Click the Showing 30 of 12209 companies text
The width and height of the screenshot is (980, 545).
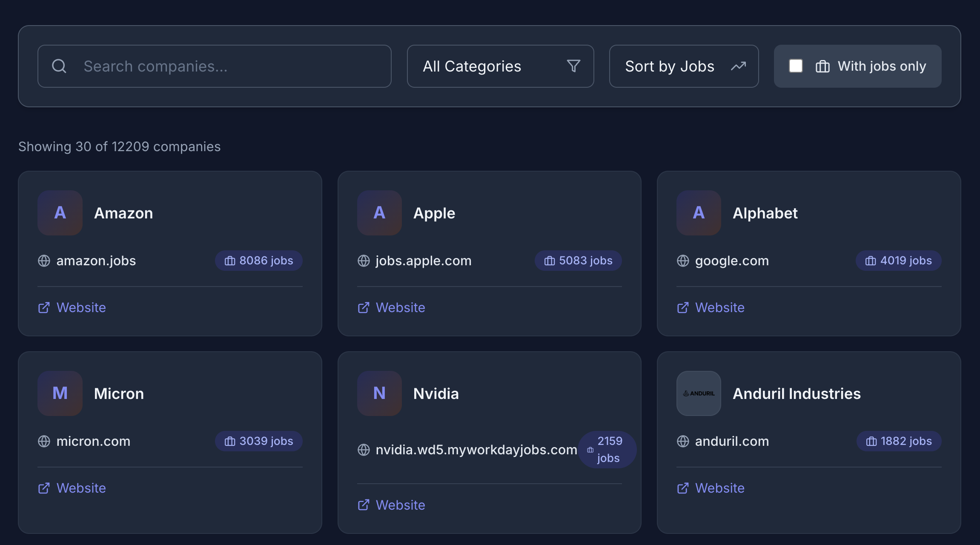coord(119,146)
